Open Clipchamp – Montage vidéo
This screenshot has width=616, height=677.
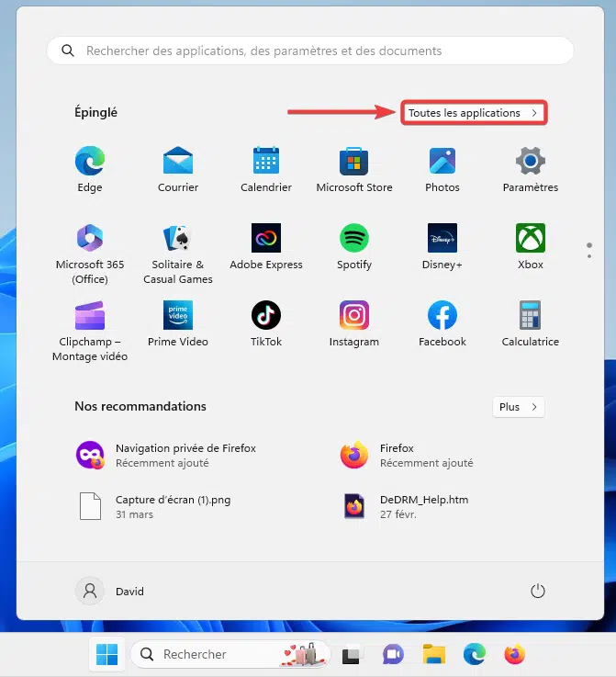[90, 331]
